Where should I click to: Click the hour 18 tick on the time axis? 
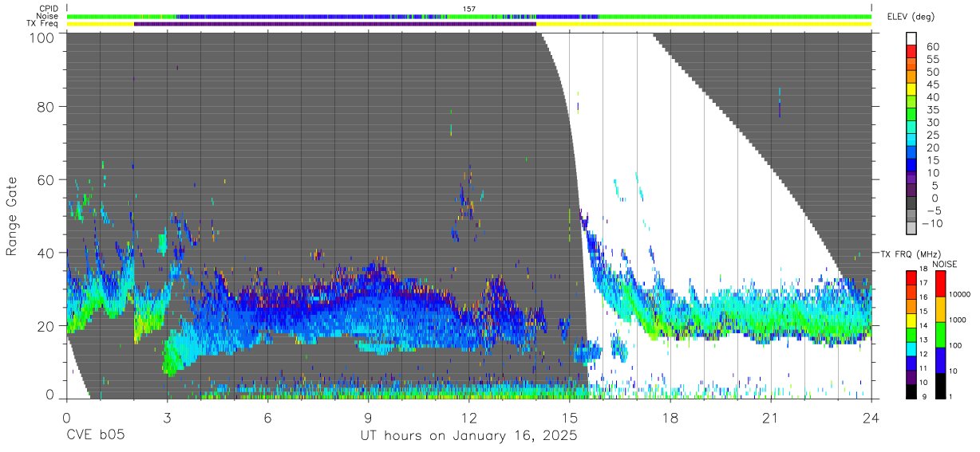pos(670,418)
